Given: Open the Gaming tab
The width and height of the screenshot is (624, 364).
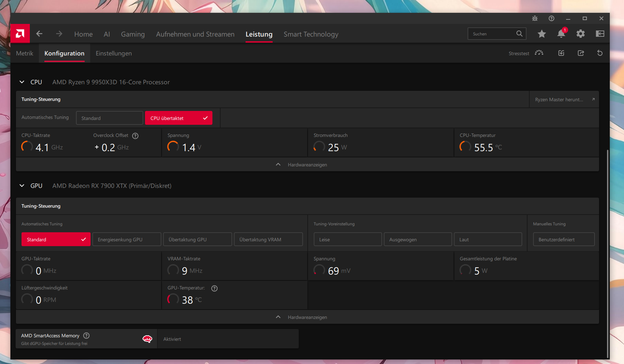Looking at the screenshot, I should point(133,34).
